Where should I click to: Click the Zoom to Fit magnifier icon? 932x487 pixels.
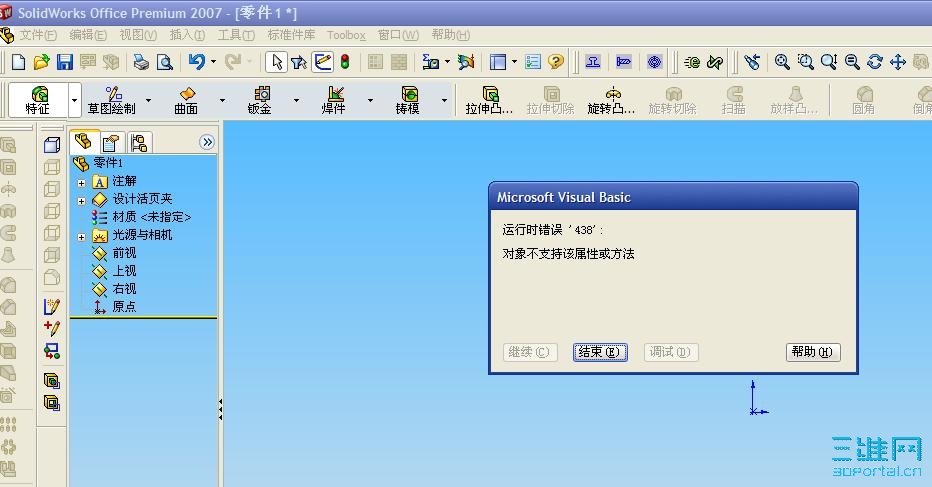[782, 62]
